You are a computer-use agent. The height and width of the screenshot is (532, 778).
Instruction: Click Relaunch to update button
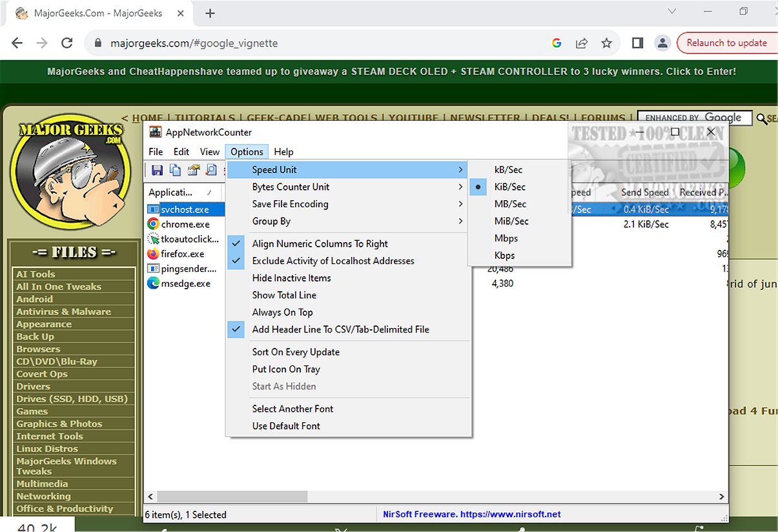click(x=726, y=43)
